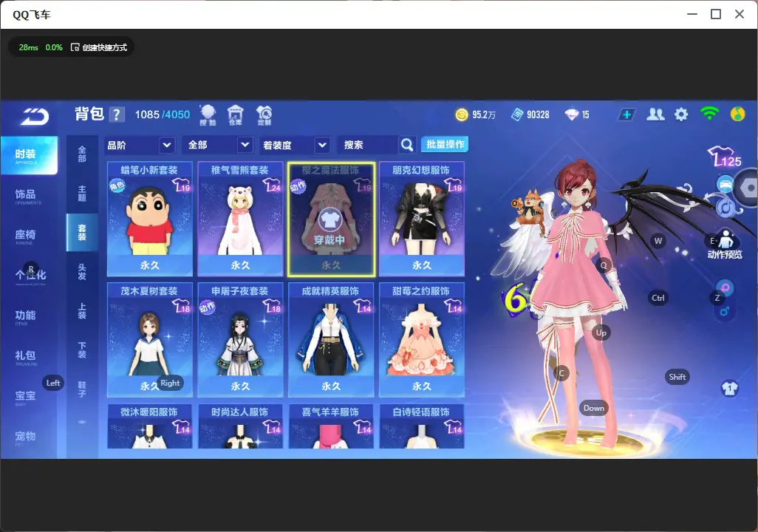This screenshot has height=532, width=758.
Task: Select the 头发 hair subcategory
Action: point(82,272)
